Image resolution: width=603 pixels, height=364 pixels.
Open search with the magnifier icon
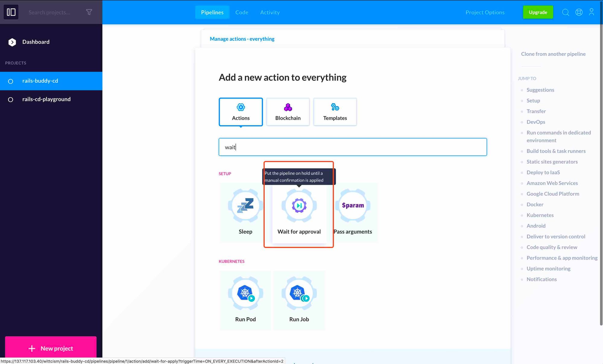point(566,12)
